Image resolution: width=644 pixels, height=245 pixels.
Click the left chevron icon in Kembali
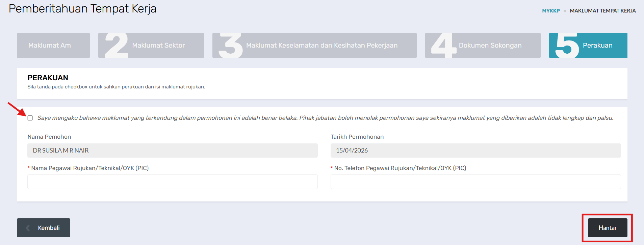(28, 228)
